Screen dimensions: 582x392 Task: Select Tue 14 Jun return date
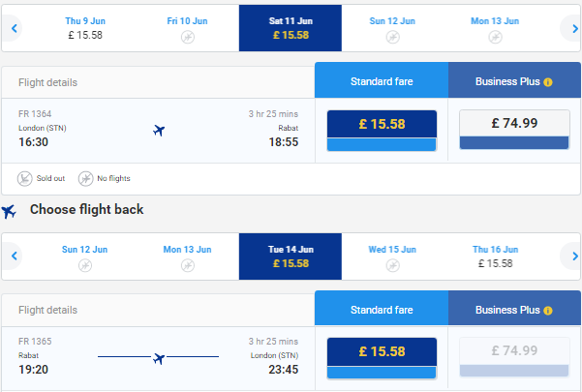[x=291, y=256]
